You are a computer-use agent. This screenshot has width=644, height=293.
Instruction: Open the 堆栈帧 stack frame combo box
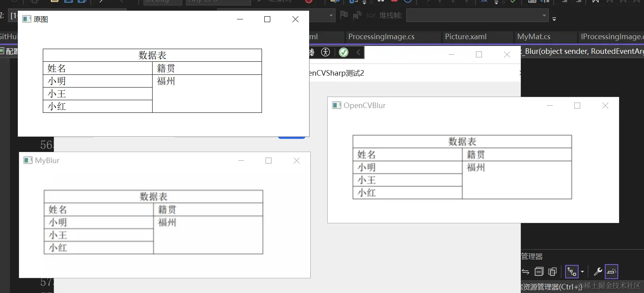(478, 15)
